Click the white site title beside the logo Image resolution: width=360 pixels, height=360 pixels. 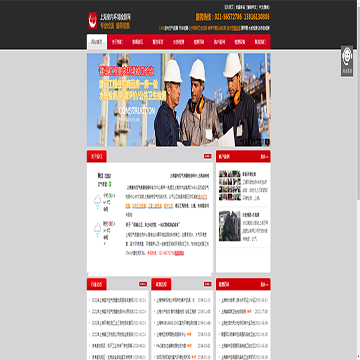115,16
